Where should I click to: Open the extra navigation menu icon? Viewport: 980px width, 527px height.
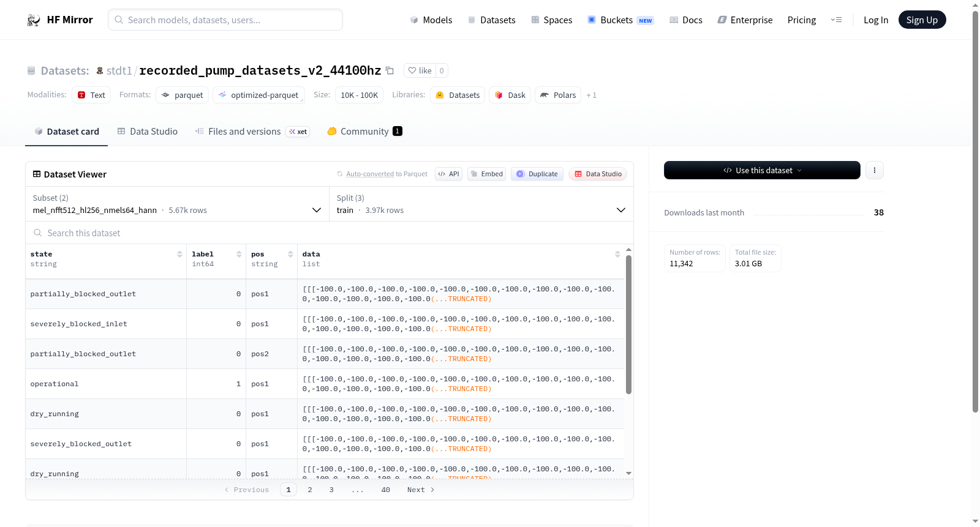click(837, 20)
